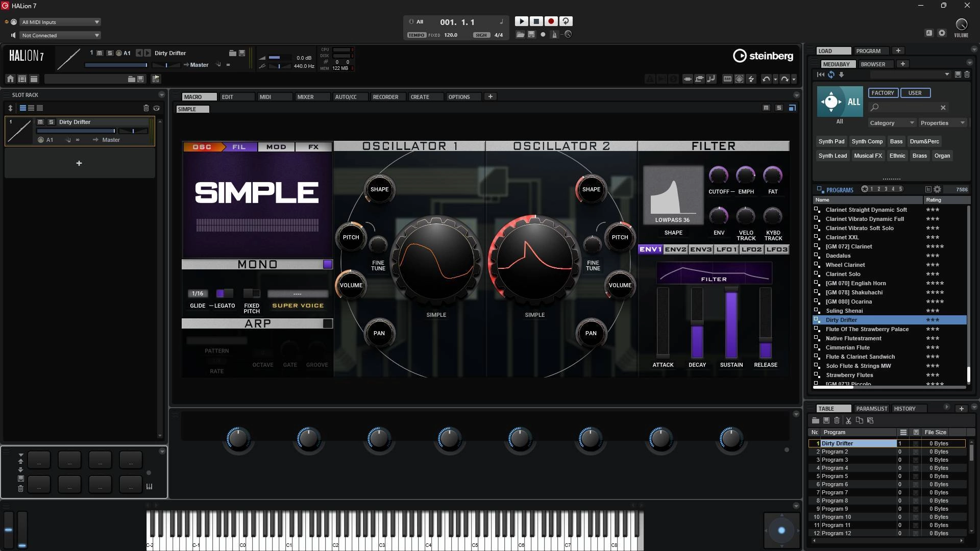Filter by Musical FX tag

(868, 156)
